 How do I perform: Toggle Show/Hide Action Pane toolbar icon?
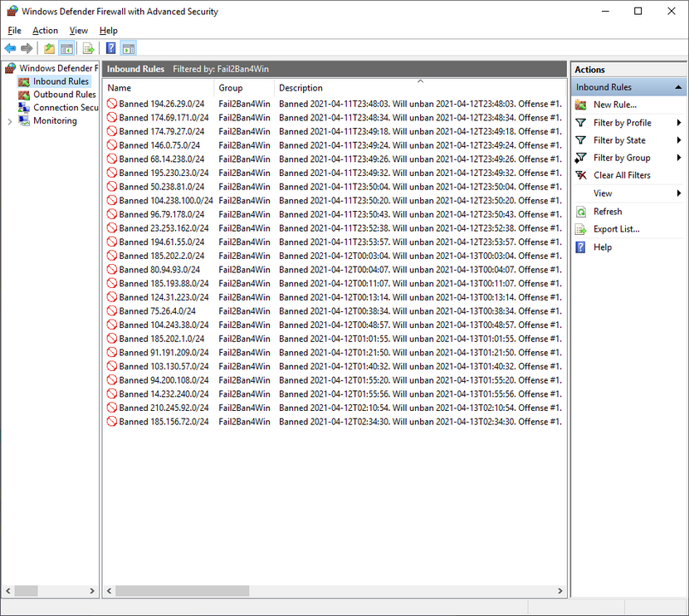click(129, 48)
